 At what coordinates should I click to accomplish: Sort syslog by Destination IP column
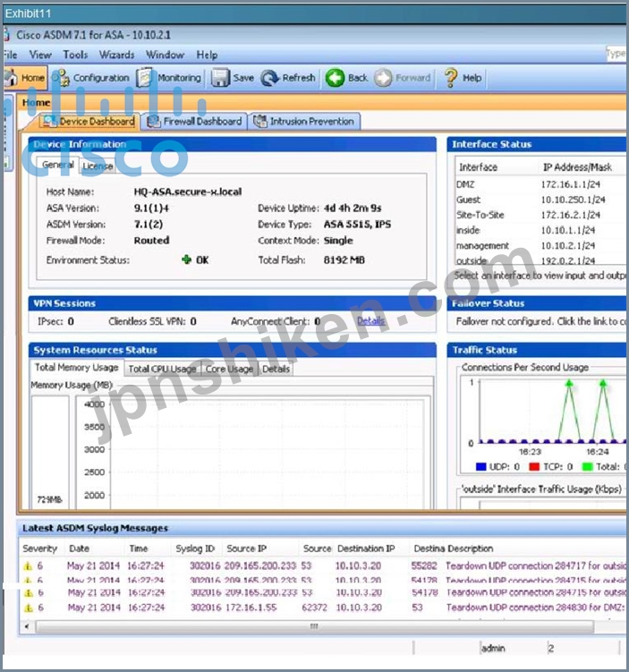pyautogui.click(x=366, y=549)
